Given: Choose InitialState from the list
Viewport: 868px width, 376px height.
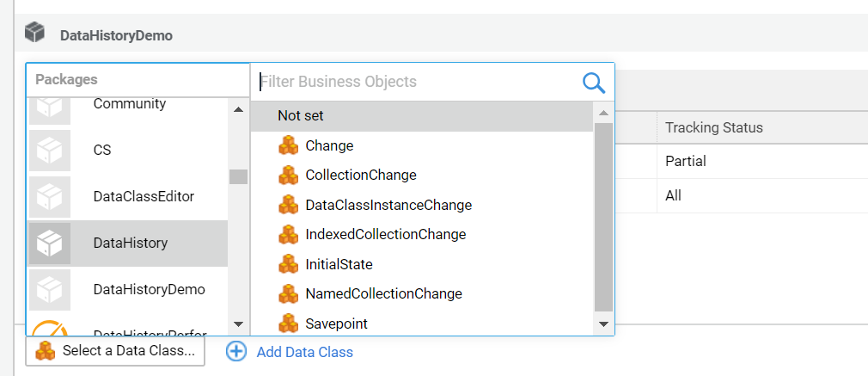Looking at the screenshot, I should pyautogui.click(x=422, y=264).
